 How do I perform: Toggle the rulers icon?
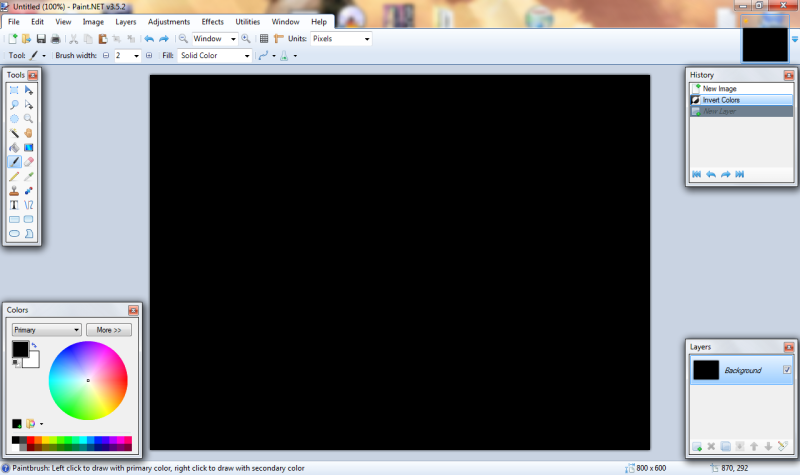point(279,39)
